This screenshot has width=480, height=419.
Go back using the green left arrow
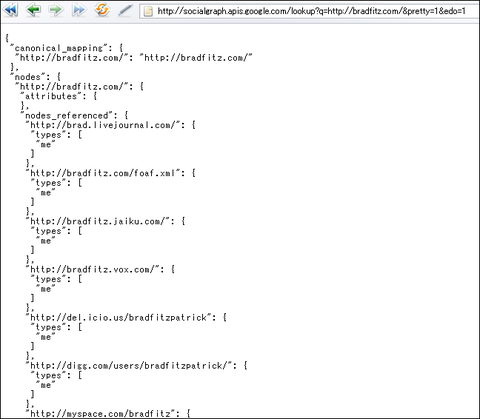(33, 10)
